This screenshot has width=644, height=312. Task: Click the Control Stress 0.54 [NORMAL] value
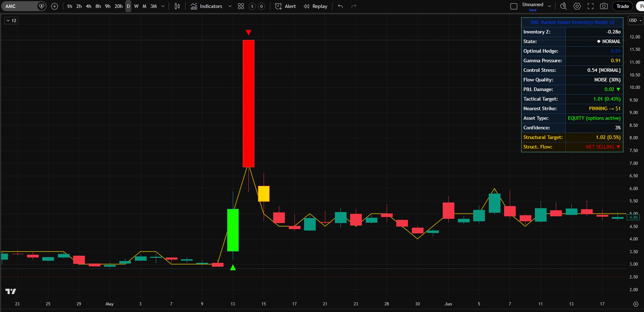pyautogui.click(x=604, y=70)
